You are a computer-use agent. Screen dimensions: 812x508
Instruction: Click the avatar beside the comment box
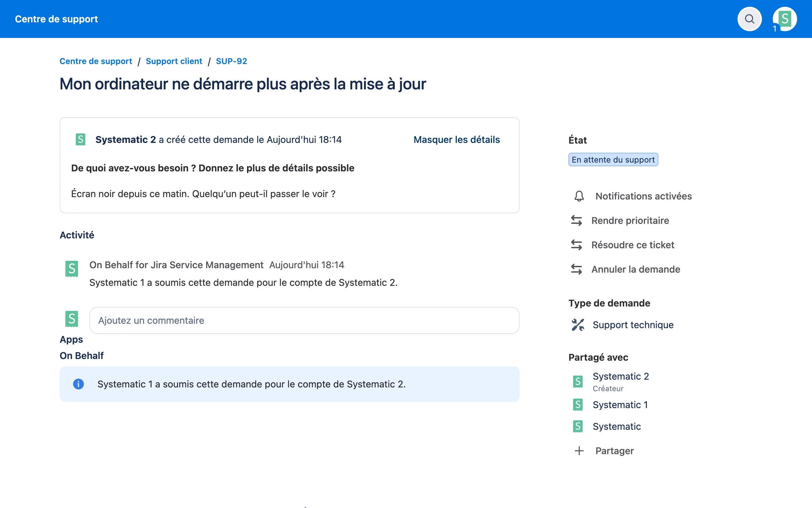[72, 319]
